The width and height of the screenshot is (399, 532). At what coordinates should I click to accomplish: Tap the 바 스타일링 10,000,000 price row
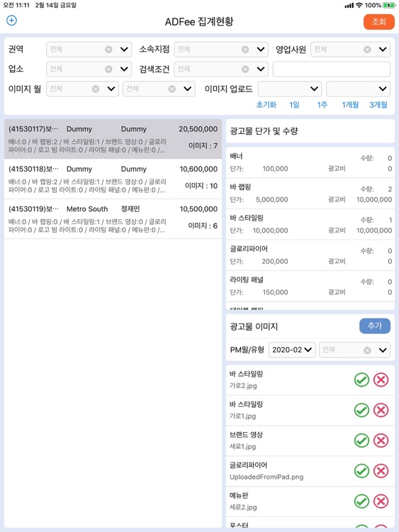click(x=310, y=224)
